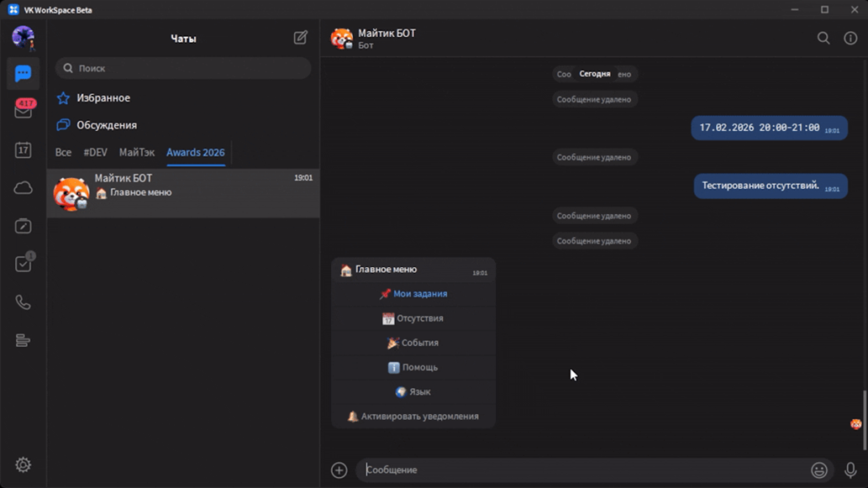
Task: Click the chat vertical scrollbar thumb
Action: tap(863, 410)
